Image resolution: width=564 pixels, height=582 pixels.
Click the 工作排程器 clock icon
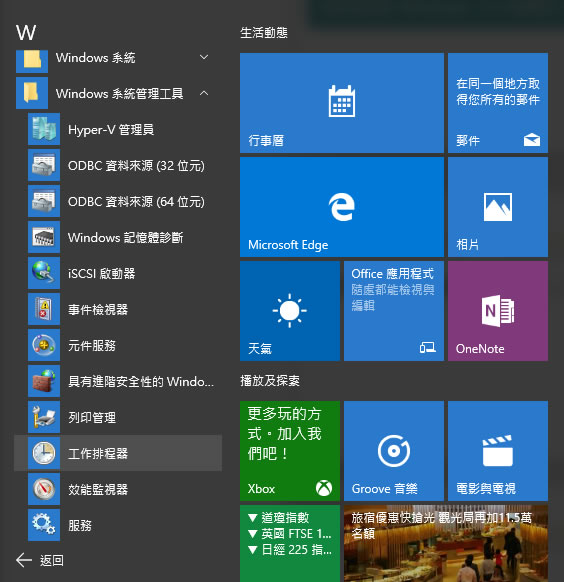click(x=44, y=453)
